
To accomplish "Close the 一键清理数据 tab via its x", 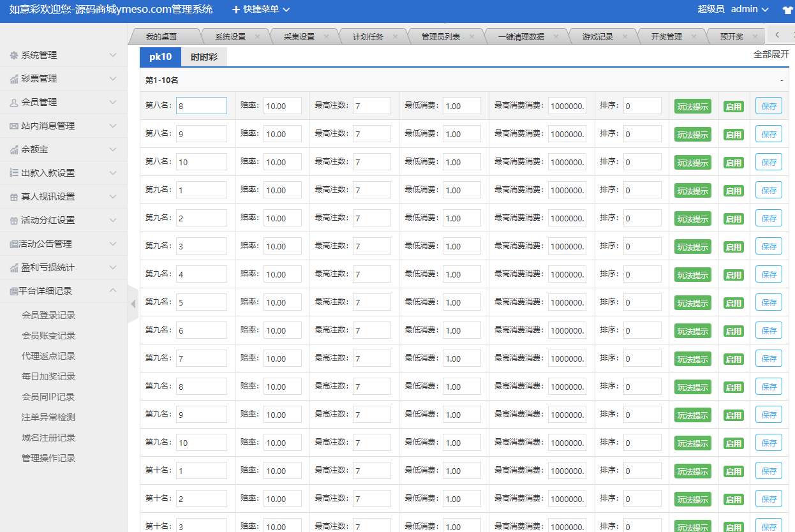I will (x=556, y=37).
